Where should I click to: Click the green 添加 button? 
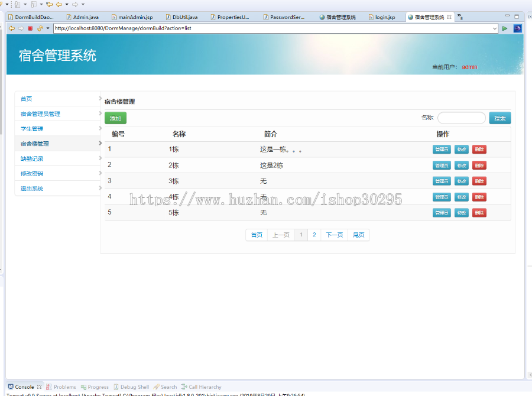(115, 118)
